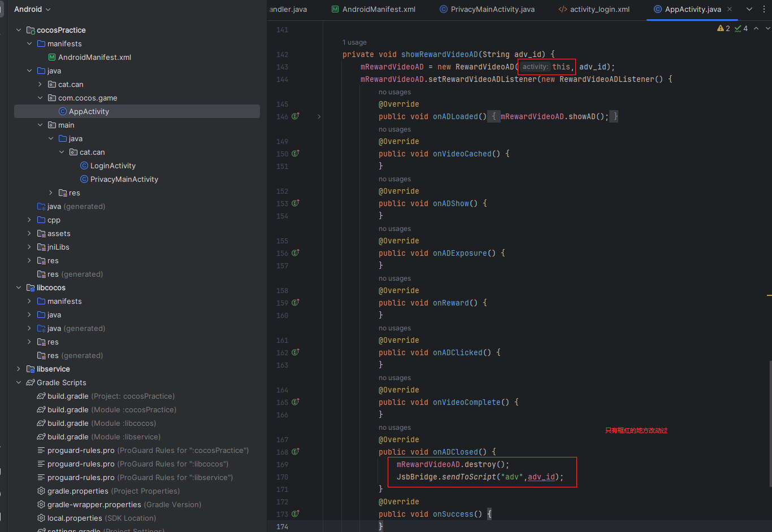Click the implements gutter icon beside onReward
This screenshot has width=772, height=532.
[295, 303]
